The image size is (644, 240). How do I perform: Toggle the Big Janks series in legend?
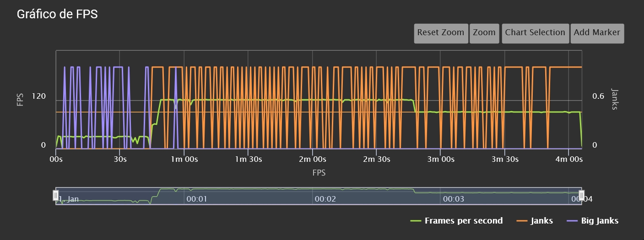[592, 221]
